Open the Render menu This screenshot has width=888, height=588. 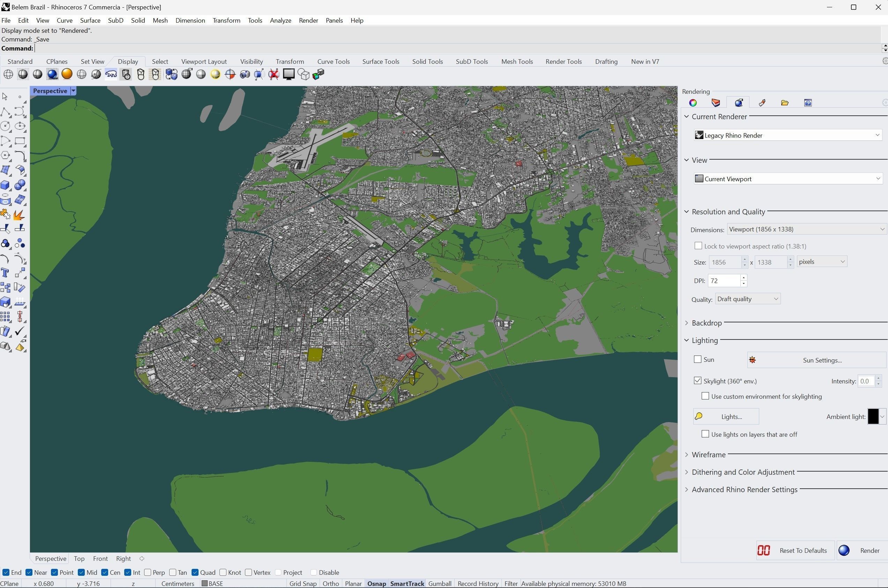tap(308, 20)
